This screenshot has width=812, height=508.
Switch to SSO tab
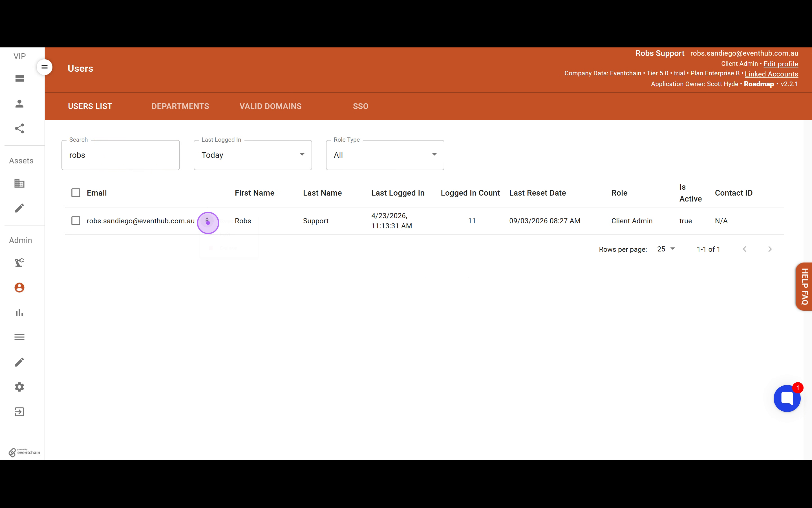[x=361, y=106]
